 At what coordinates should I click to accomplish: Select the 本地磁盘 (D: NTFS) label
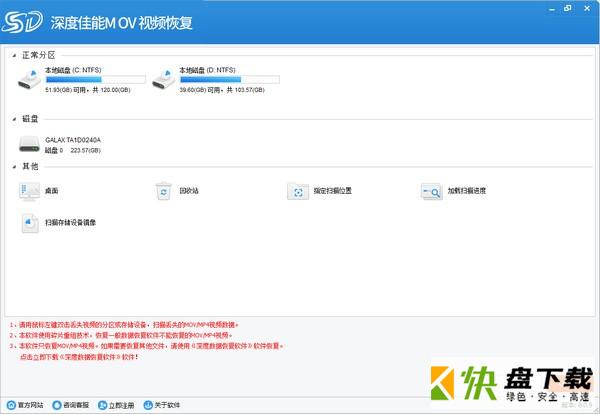[x=207, y=70]
